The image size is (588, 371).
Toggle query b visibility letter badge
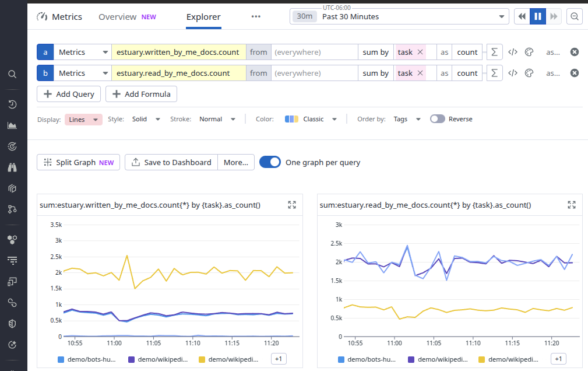pos(45,73)
